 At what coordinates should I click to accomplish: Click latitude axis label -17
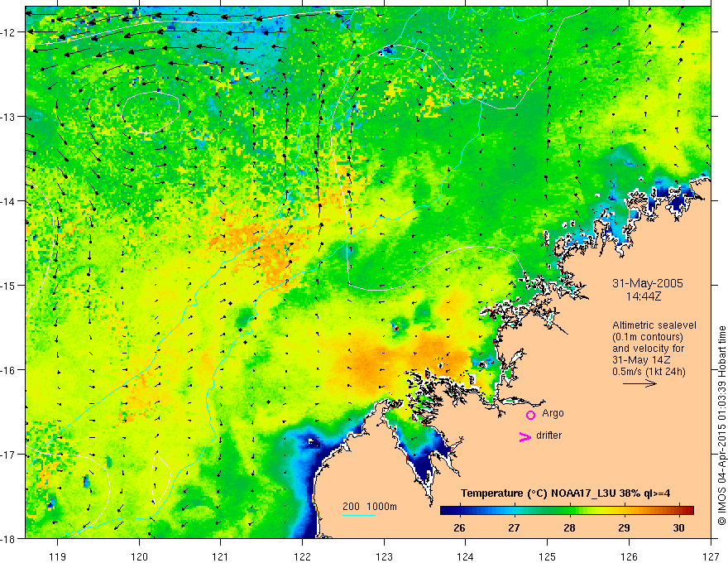(9, 454)
